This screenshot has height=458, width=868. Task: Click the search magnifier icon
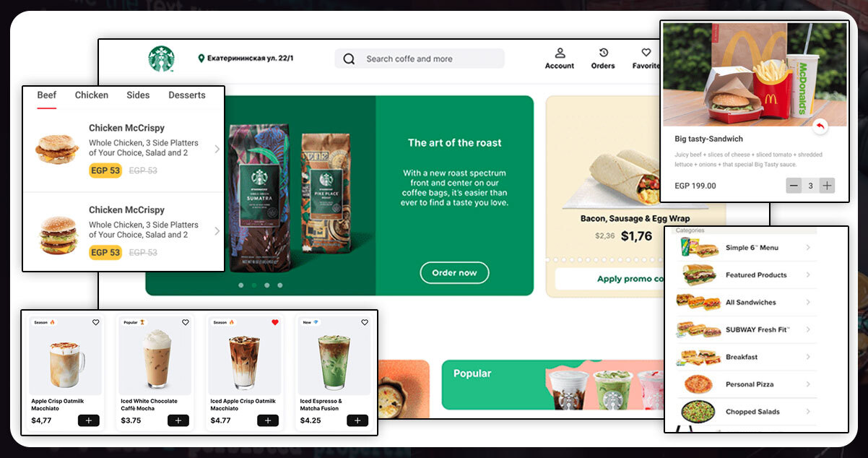[x=349, y=59]
